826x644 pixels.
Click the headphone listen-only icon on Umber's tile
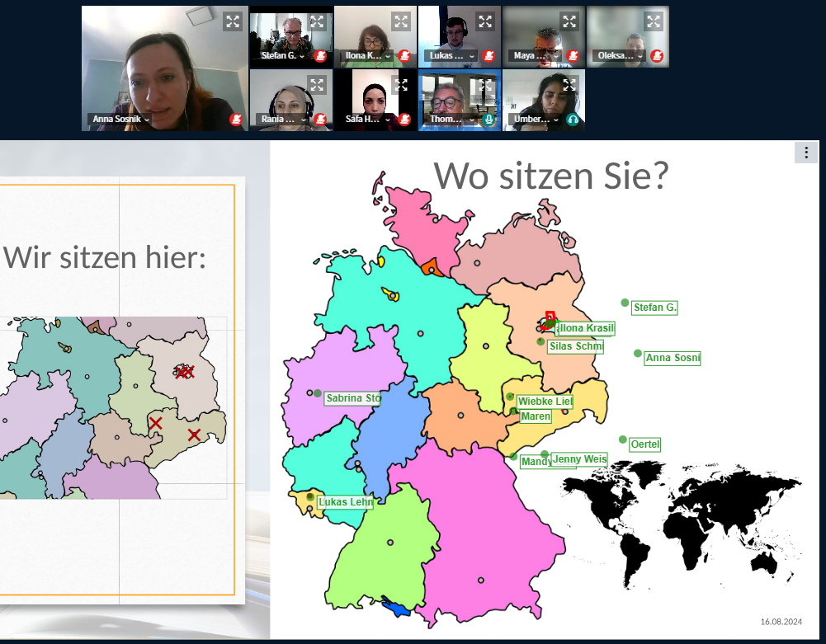click(573, 120)
